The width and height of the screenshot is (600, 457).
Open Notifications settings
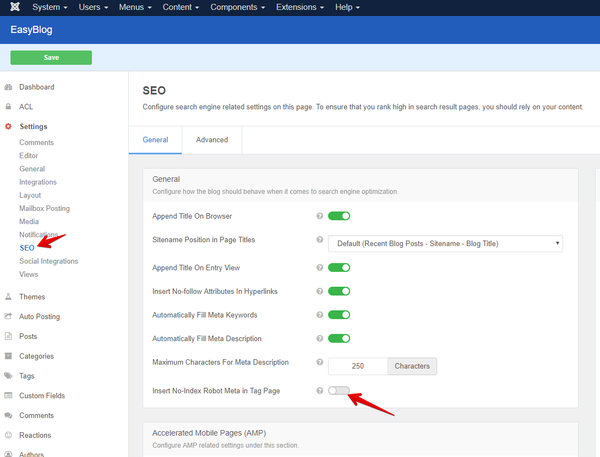tap(38, 235)
